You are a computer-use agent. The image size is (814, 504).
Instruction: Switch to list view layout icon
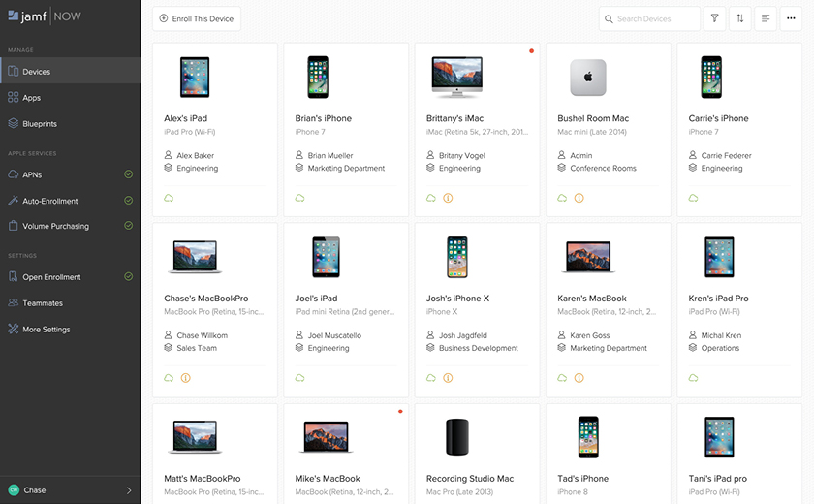(766, 18)
